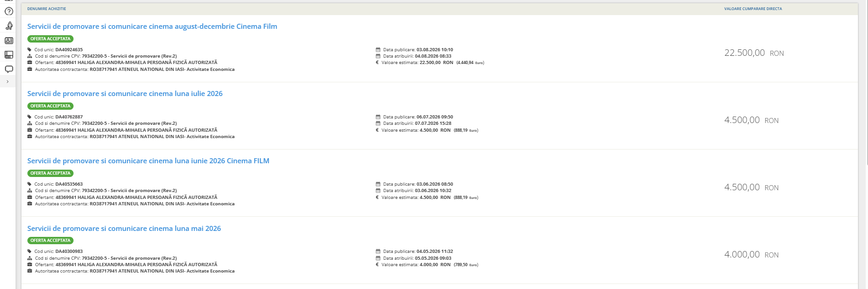
Task: Click the tag icon beside Cod unic DA40924635
Action: point(30,50)
